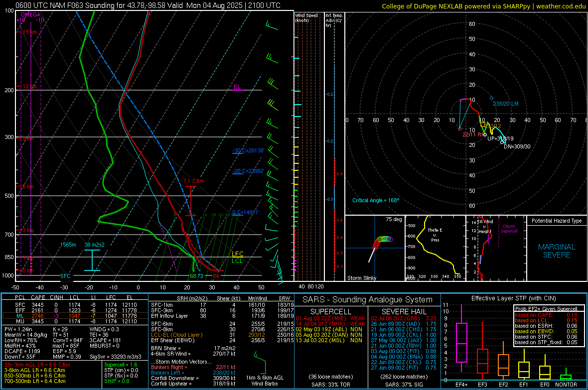Click the SigSvr = 33293 m3/s3 value
The height and width of the screenshot is (390, 588).
pyautogui.click(x=116, y=357)
